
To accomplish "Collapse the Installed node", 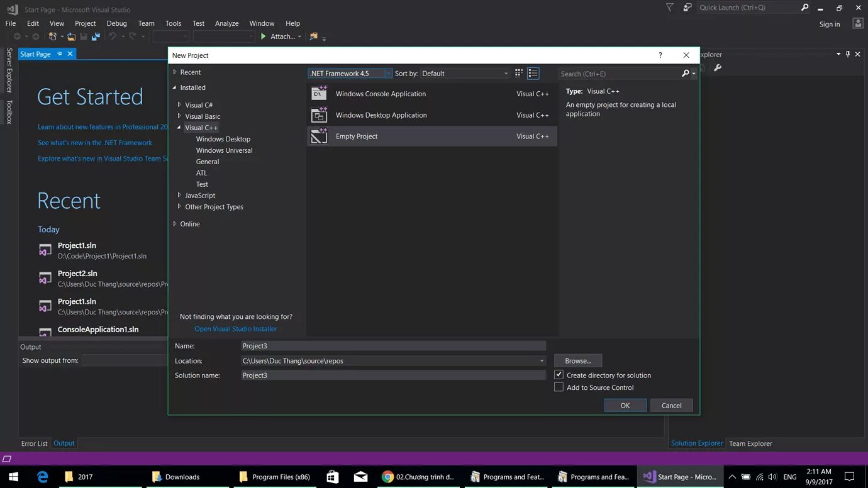I will (175, 87).
